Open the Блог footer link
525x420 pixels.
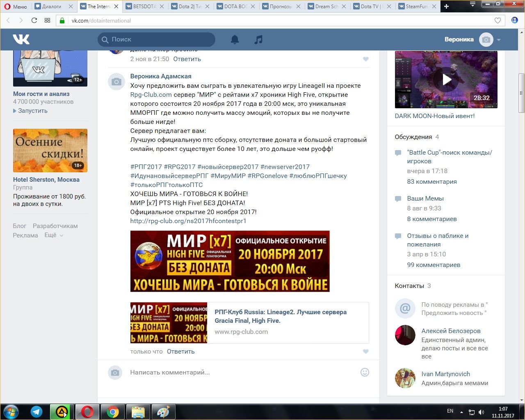pos(19,226)
